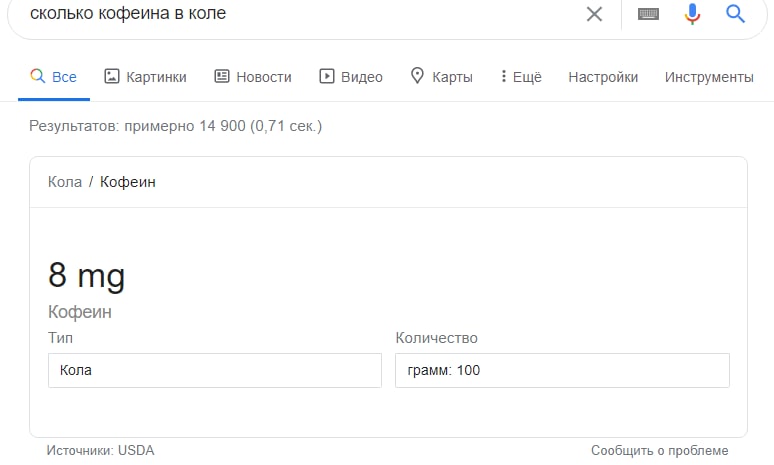Click the Видео play icon

click(x=327, y=76)
